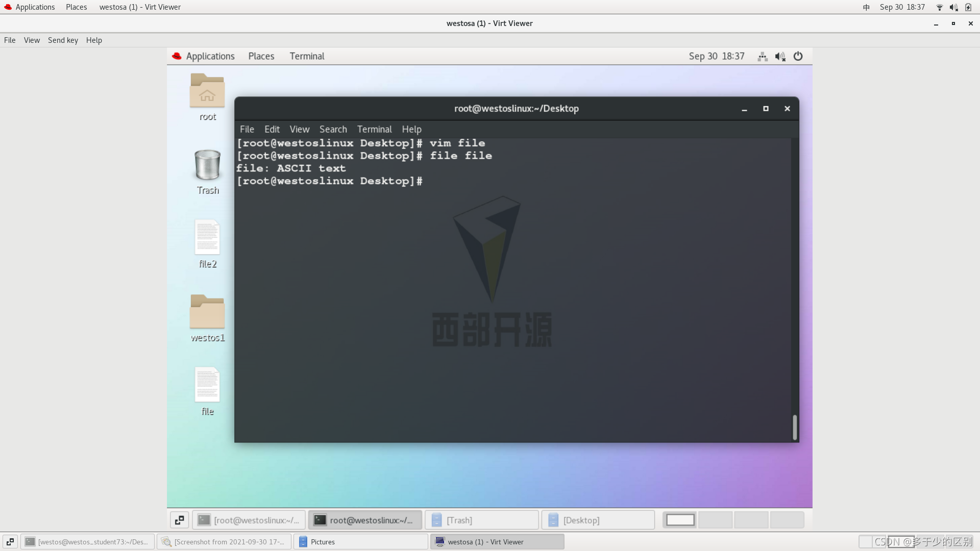The image size is (980, 551).
Task: Click the guest network status icon
Action: 763,57
